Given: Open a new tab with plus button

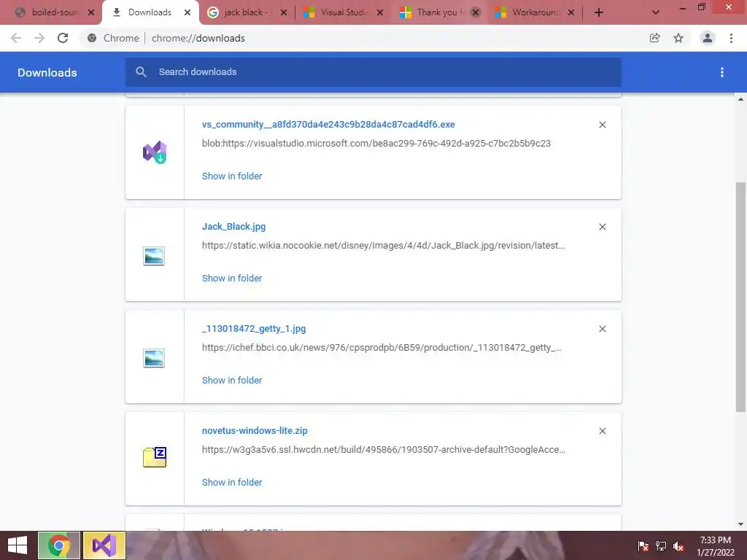Looking at the screenshot, I should pyautogui.click(x=599, y=13).
